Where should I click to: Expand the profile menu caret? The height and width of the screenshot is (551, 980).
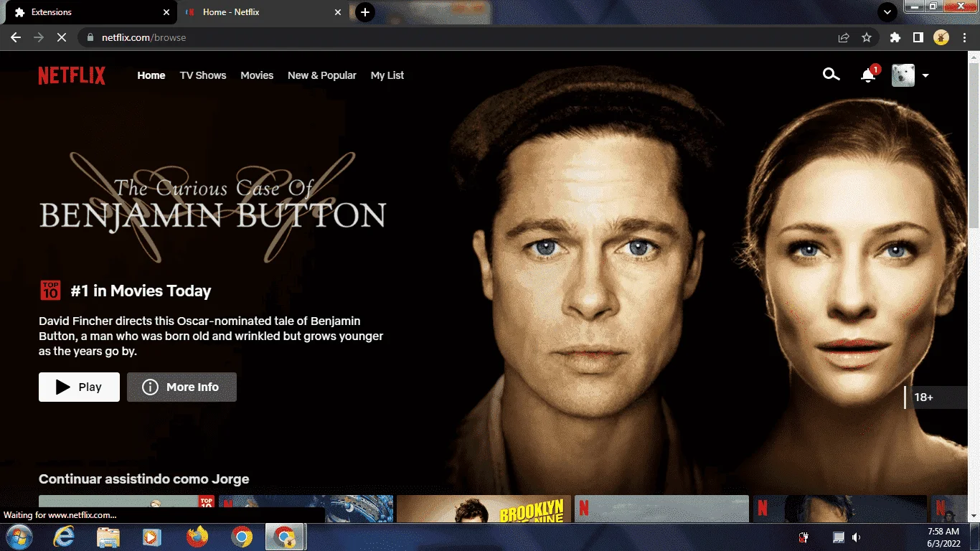925,75
